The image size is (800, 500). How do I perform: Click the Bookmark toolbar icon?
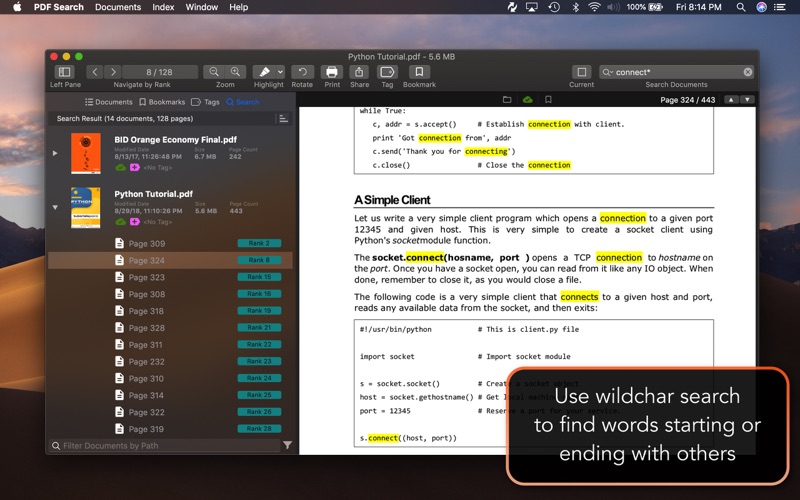(419, 72)
